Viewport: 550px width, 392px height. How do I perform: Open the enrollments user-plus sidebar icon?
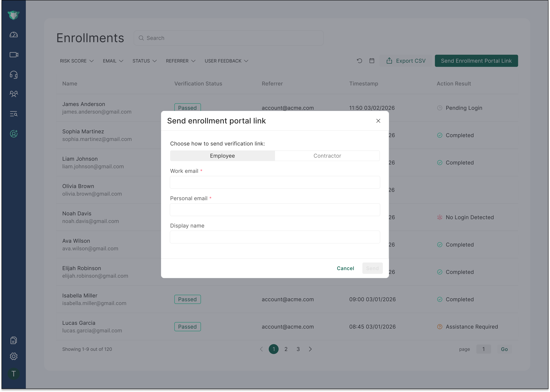tap(14, 134)
